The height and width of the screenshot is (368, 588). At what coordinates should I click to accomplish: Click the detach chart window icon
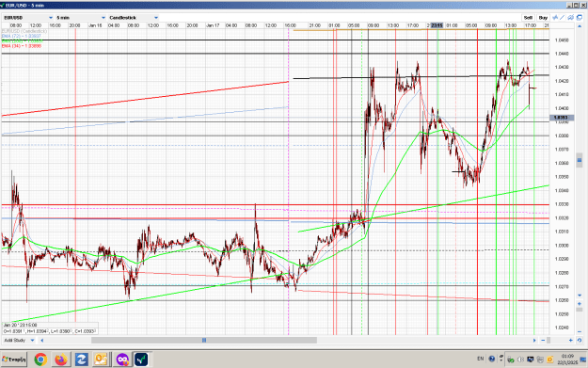coord(580,18)
